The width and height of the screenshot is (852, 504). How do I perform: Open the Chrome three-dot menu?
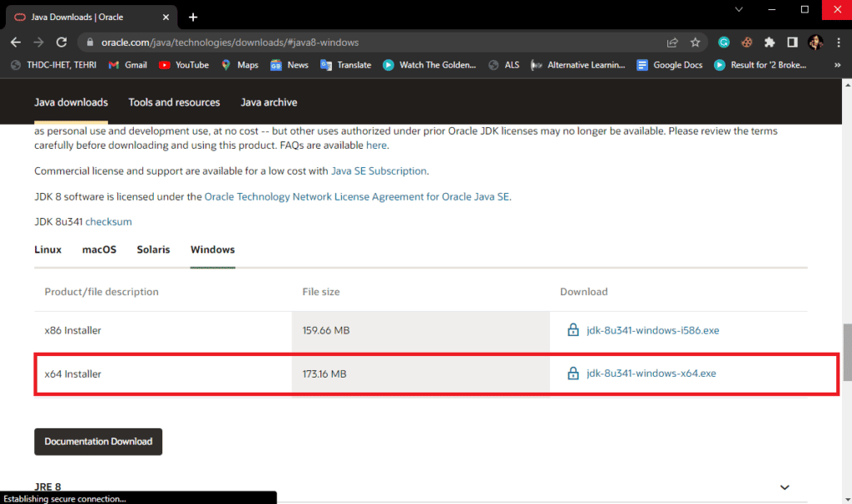[x=838, y=42]
